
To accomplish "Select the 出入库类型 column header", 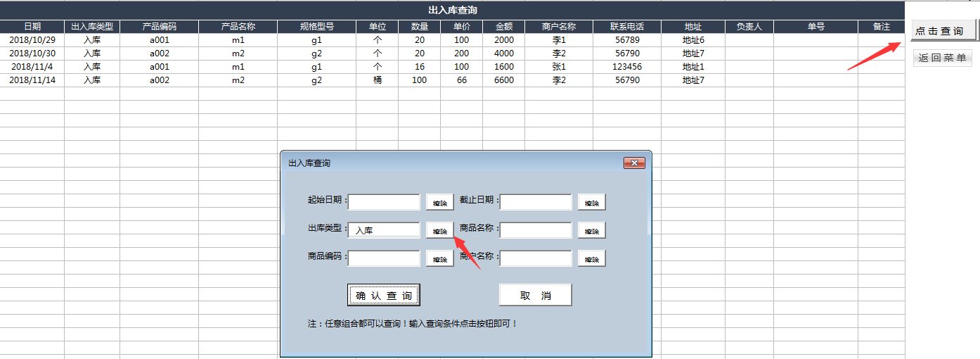I will [x=92, y=27].
